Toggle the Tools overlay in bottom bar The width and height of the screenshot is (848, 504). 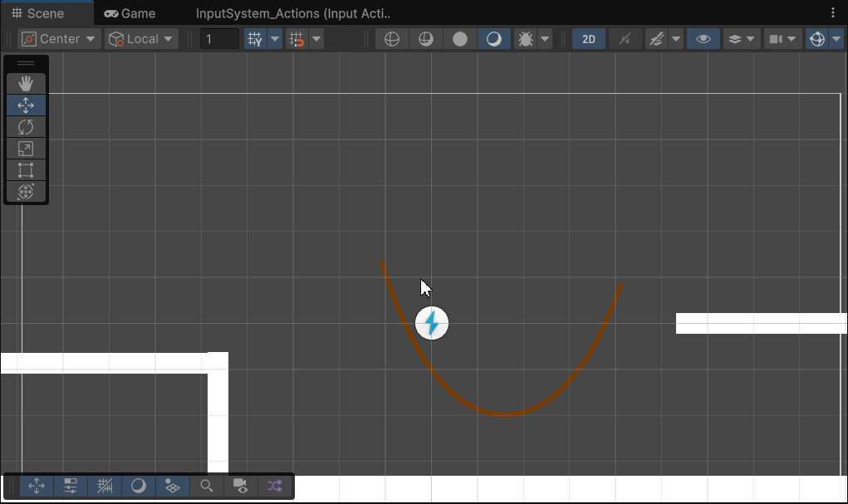pos(37,486)
